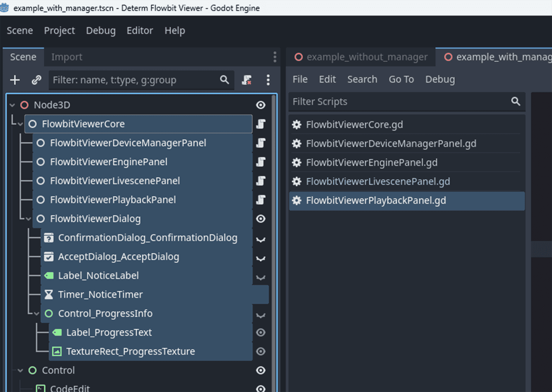This screenshot has height=392, width=552.
Task: Click the detach script icon in Scene toolbar
Action: [246, 80]
